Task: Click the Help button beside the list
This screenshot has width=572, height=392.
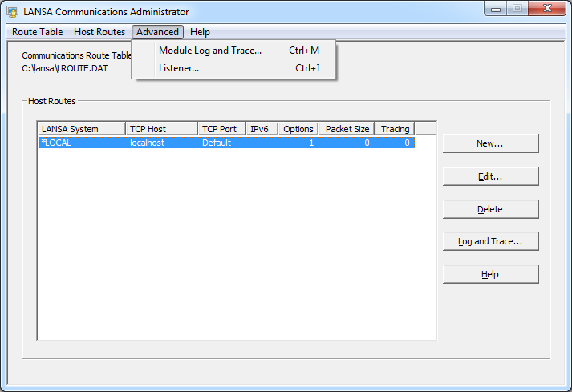Action: point(491,274)
